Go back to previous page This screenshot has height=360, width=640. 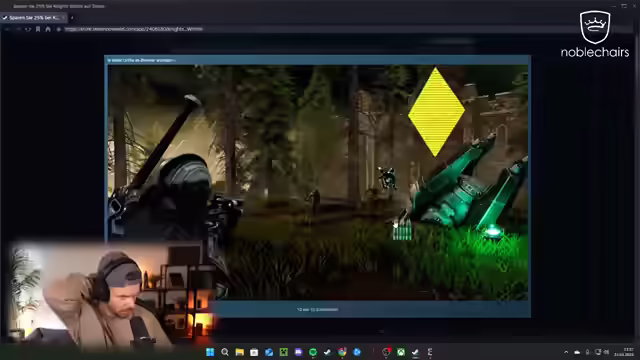(x=7, y=29)
